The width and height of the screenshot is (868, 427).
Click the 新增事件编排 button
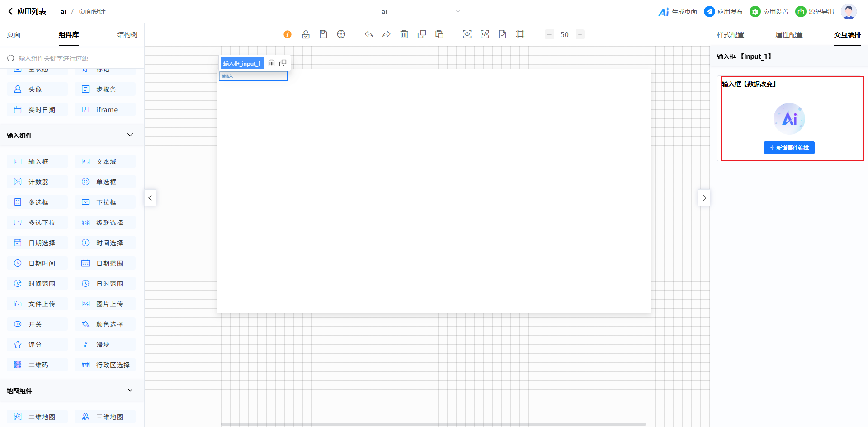click(x=789, y=148)
